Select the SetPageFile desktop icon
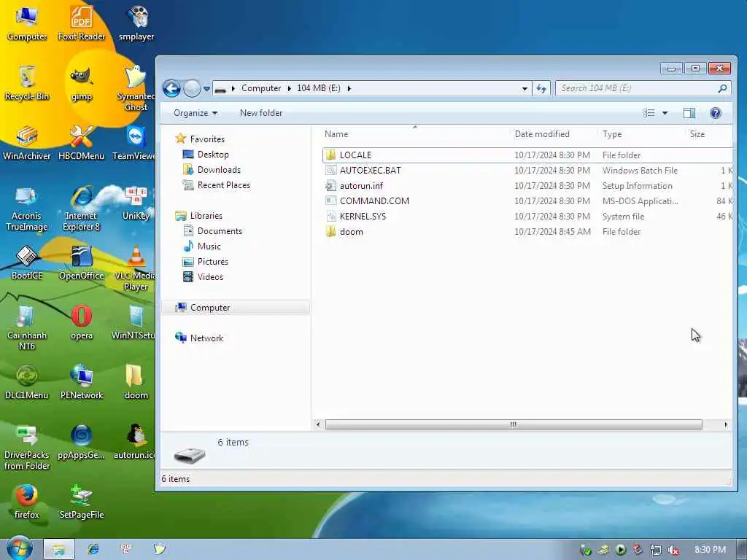 tap(82, 502)
